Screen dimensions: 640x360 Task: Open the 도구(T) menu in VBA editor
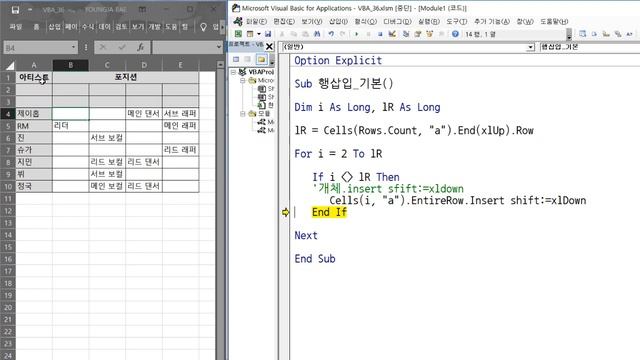pos(456,21)
